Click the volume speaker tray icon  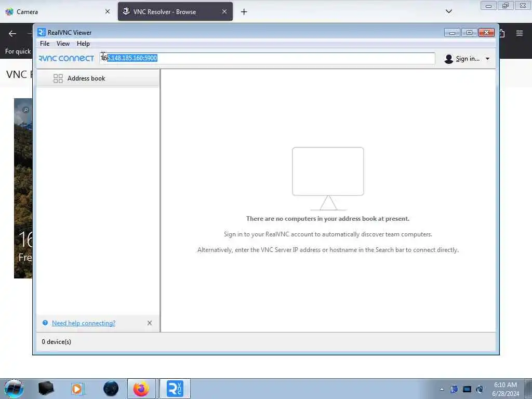click(x=480, y=389)
